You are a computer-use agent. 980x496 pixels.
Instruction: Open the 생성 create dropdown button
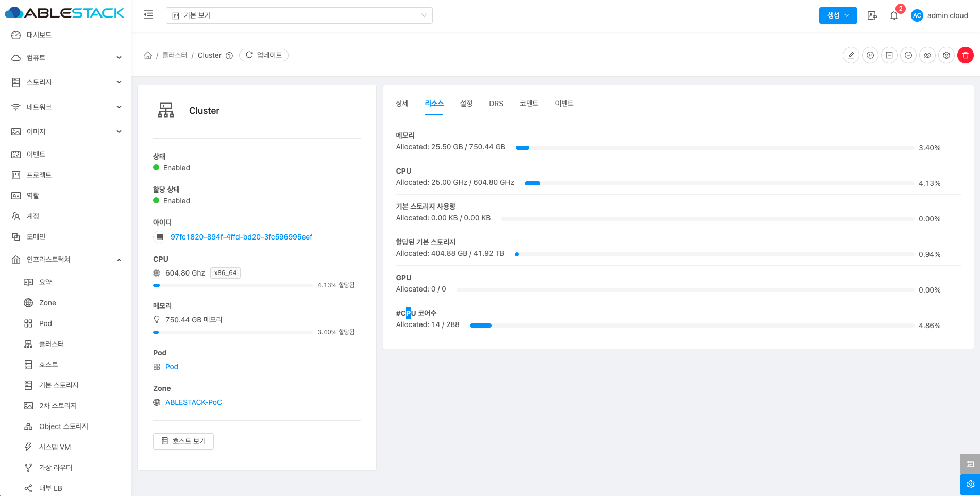pyautogui.click(x=838, y=15)
